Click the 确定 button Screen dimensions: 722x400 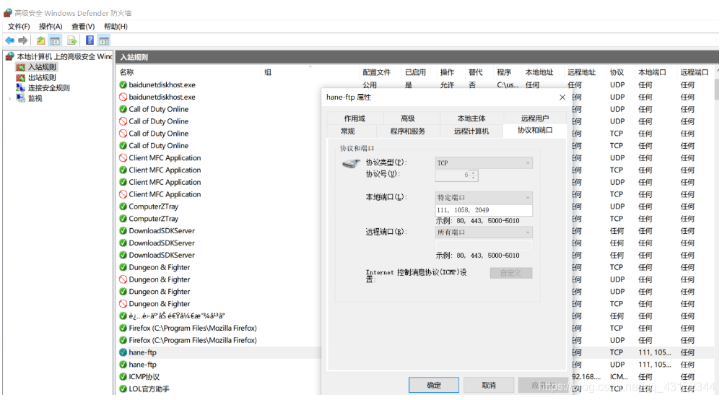(x=433, y=385)
